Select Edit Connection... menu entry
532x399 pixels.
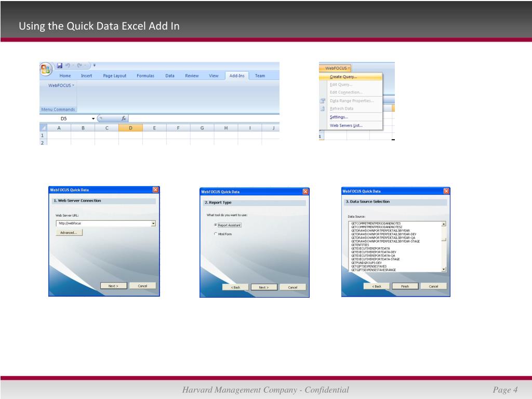point(351,92)
